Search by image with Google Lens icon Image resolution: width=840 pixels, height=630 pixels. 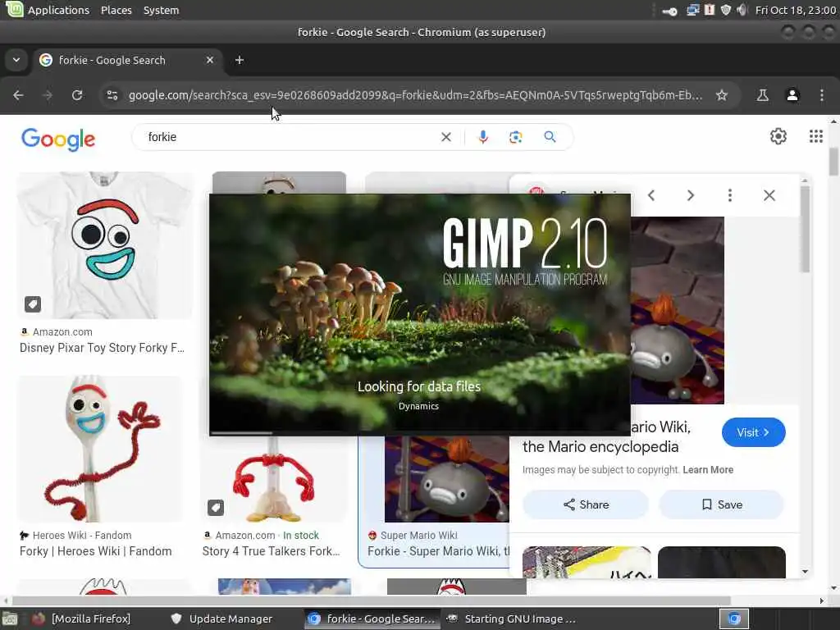click(x=515, y=137)
